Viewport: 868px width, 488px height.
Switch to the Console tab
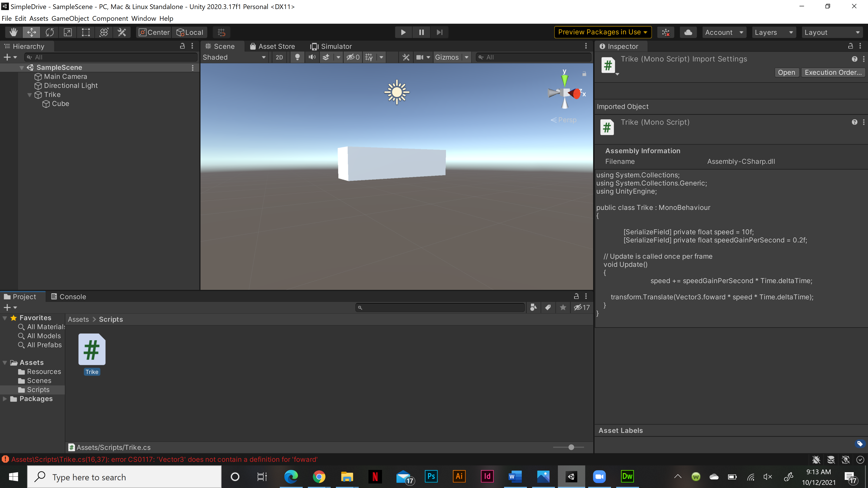(69, 297)
